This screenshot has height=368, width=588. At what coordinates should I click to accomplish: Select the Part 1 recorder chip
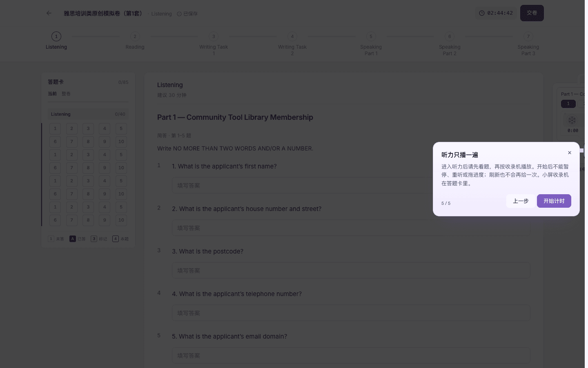[568, 104]
